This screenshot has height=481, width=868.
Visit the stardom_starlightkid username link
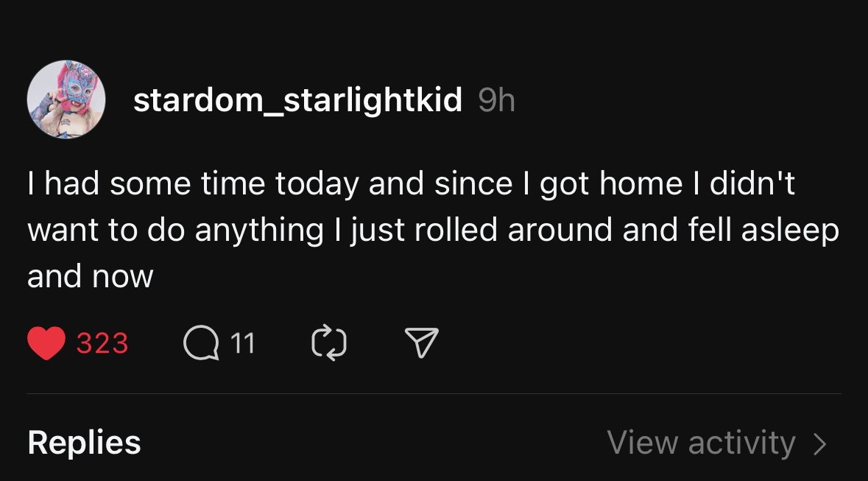(x=298, y=100)
